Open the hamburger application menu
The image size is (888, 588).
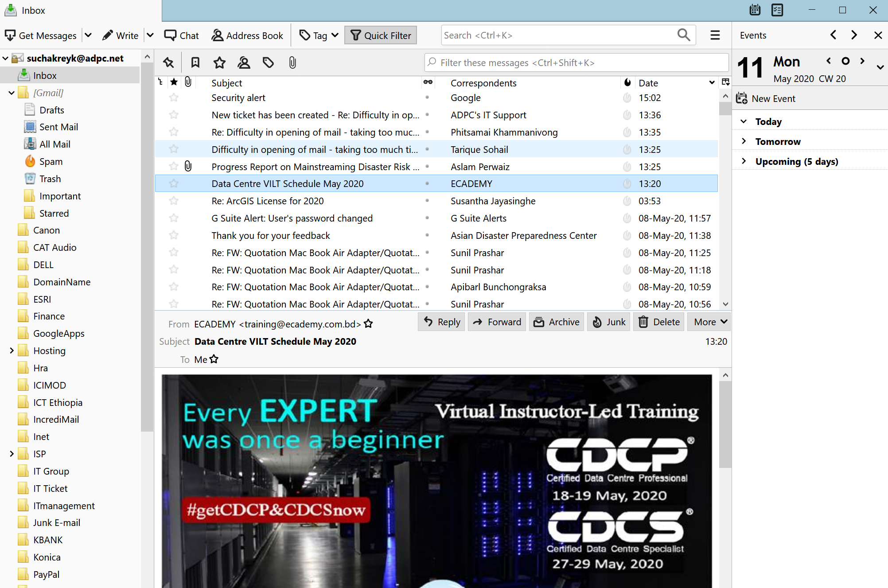715,35
